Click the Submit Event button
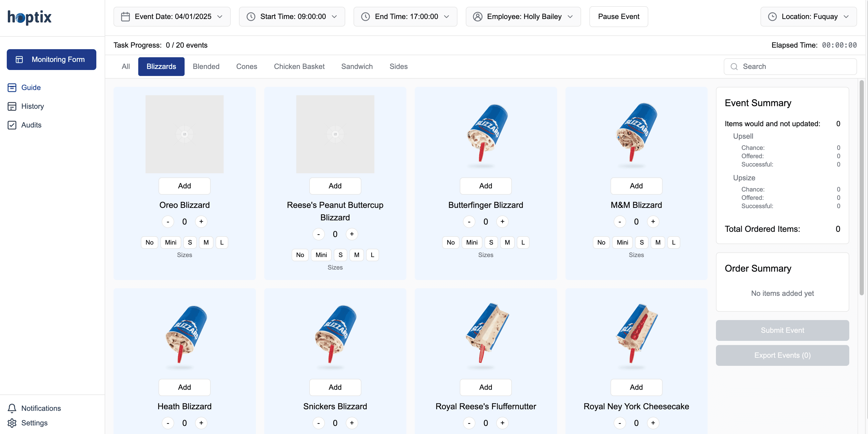Screen dimensions: 868x434 click(782, 330)
